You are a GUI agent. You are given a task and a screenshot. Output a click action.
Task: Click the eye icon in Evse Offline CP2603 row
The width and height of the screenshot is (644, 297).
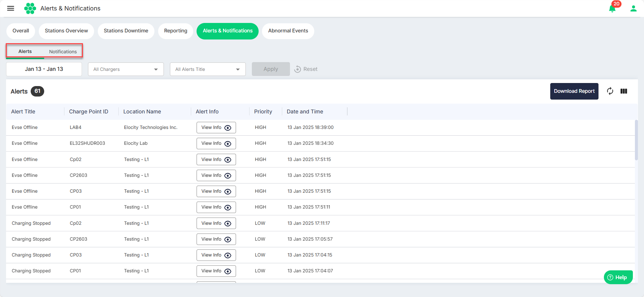228,175
